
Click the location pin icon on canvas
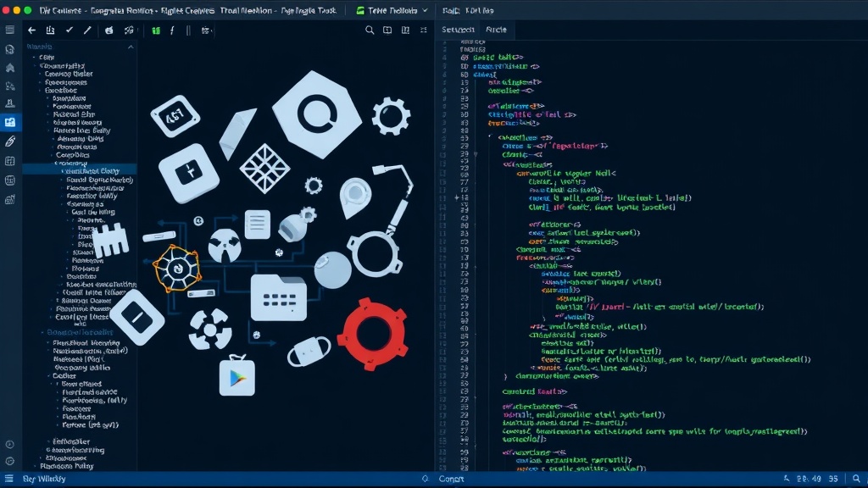[354, 197]
